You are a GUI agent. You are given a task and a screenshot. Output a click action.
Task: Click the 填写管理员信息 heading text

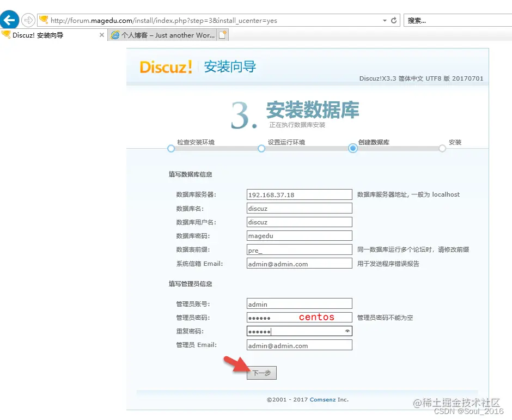tap(191, 284)
